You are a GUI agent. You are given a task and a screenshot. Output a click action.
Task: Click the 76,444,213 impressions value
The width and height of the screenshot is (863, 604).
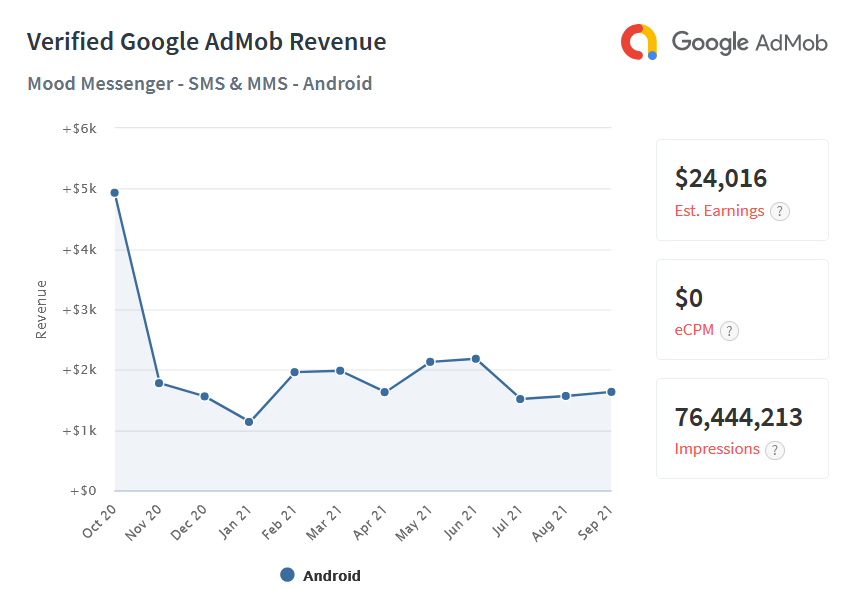tap(739, 417)
